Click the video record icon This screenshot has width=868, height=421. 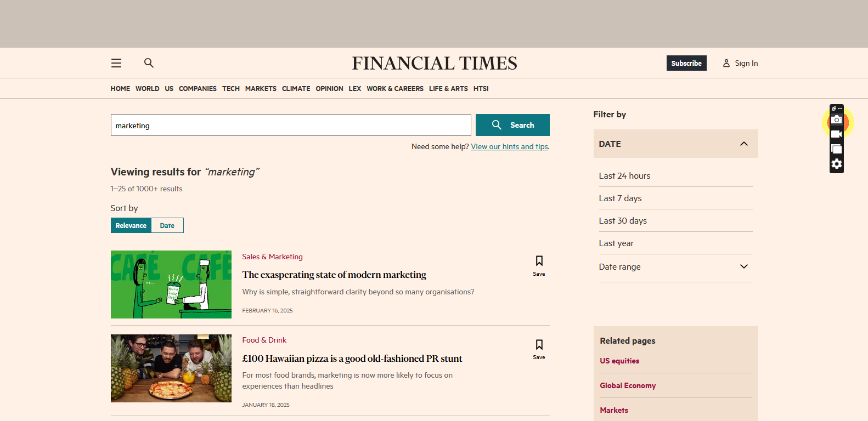tap(836, 134)
